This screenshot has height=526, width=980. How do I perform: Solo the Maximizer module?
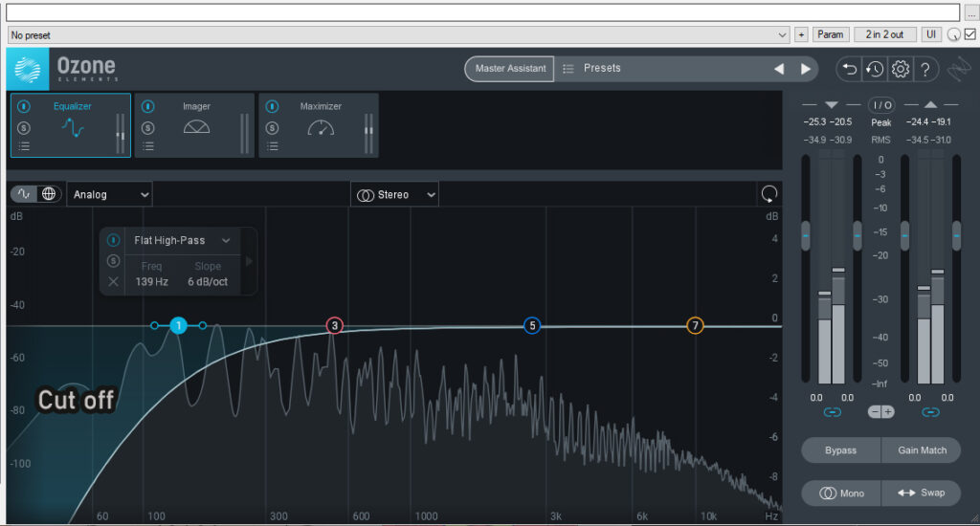272,128
